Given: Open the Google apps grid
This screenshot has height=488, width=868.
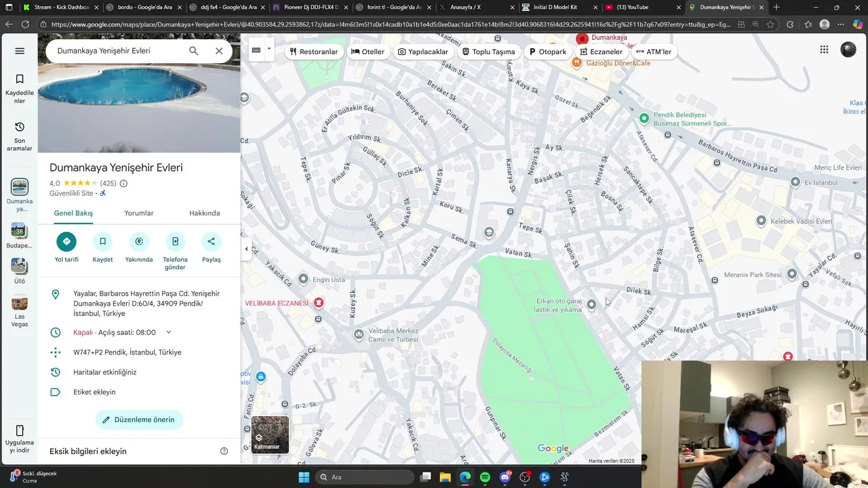Looking at the screenshot, I should 824,49.
